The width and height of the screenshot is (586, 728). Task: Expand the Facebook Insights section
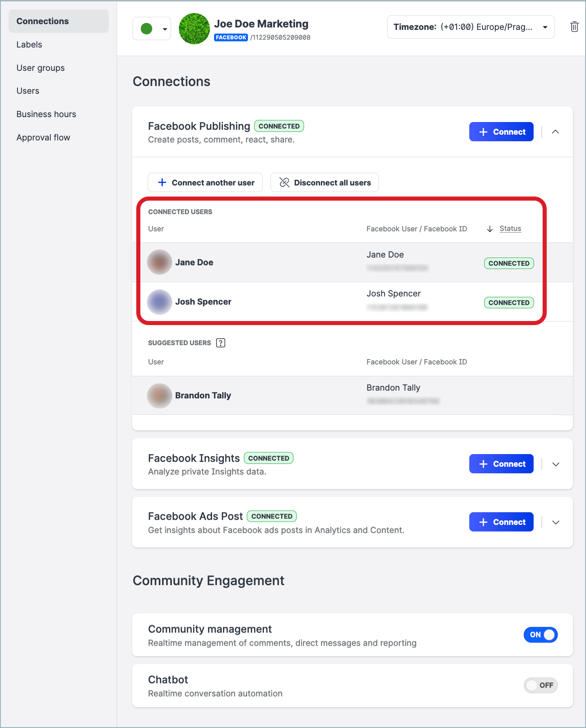[x=555, y=464]
